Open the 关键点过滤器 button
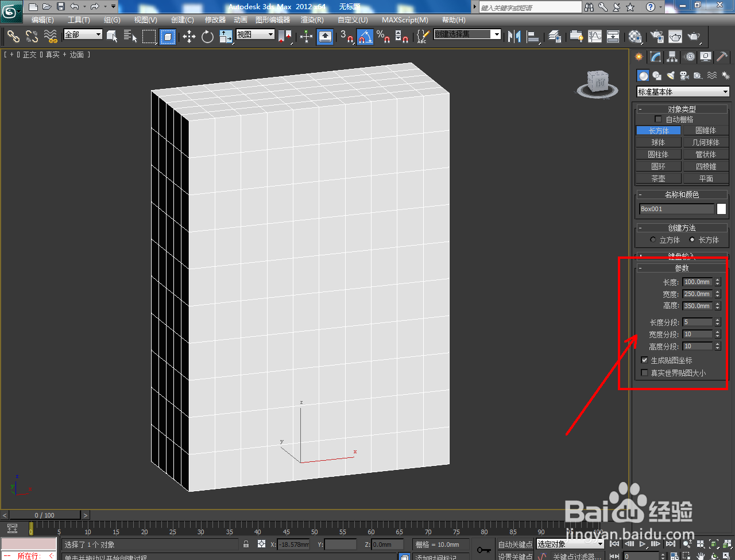Viewport: 735px width, 560px height. coord(577,557)
